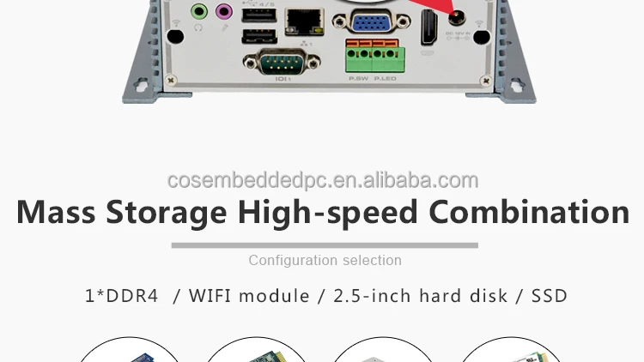The image size is (644, 362).
Task: Click the DC 12V IN power jack
Action: point(456,18)
